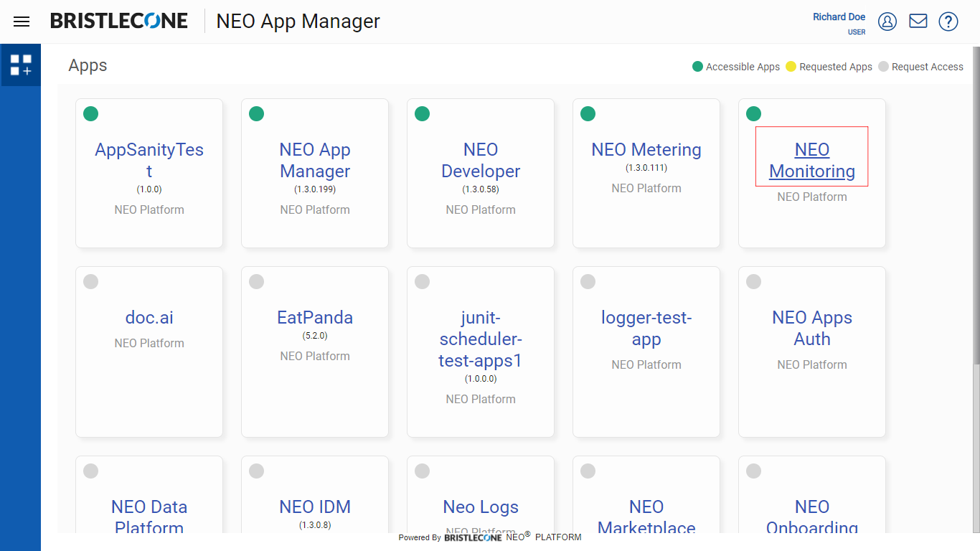Click the Accessible Apps legend item
Image resolution: width=980 pixels, height=551 pixels.
coord(736,67)
